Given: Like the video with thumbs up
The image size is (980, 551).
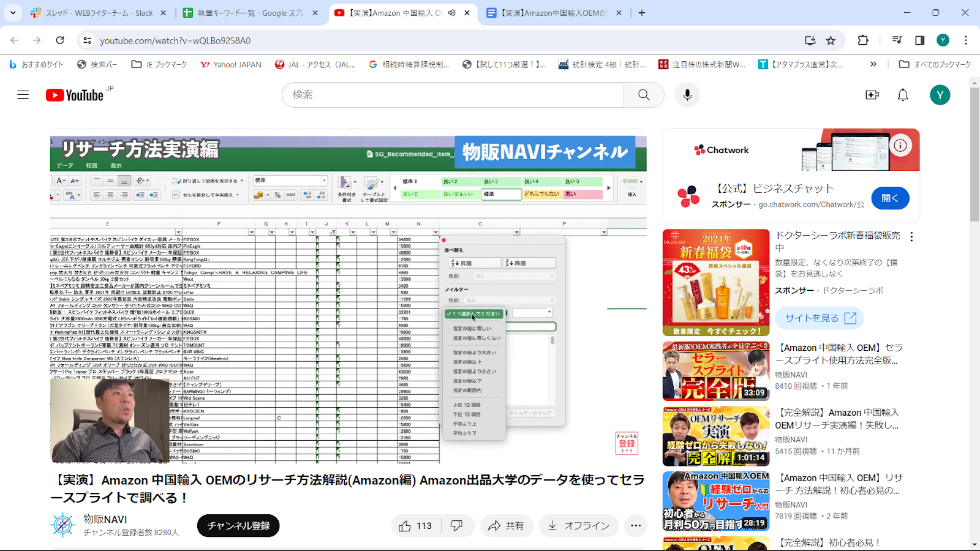Looking at the screenshot, I should pos(416,526).
